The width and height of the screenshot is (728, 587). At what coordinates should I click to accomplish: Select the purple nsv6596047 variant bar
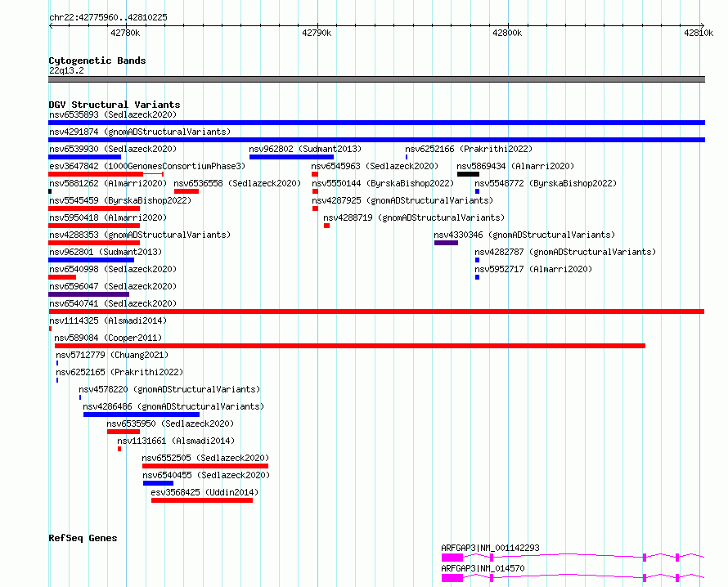coord(88,294)
